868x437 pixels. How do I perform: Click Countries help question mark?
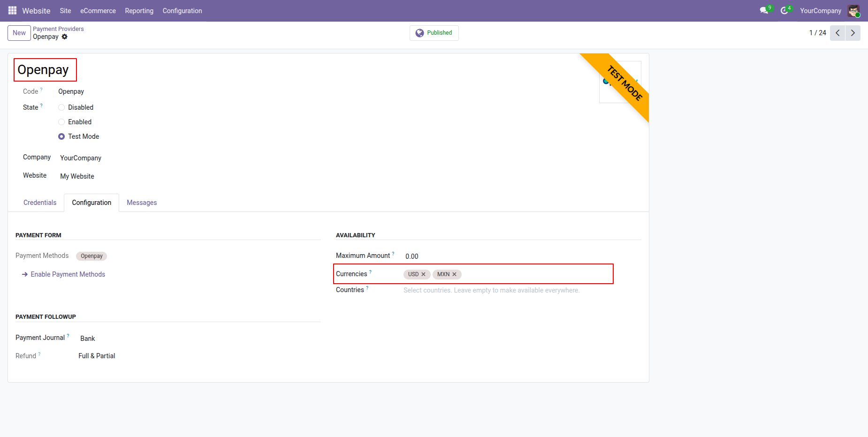tap(367, 288)
